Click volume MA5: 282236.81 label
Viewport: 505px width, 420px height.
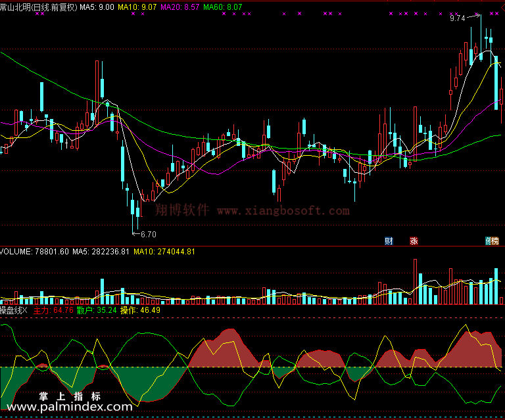pos(101,252)
